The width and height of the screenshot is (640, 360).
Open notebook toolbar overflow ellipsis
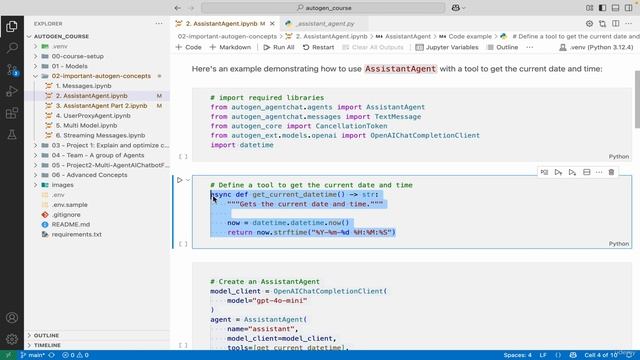pos(530,47)
